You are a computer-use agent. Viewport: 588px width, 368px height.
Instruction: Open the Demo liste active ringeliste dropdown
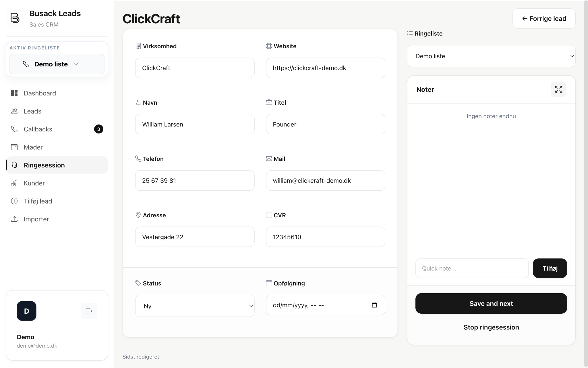tap(57, 64)
